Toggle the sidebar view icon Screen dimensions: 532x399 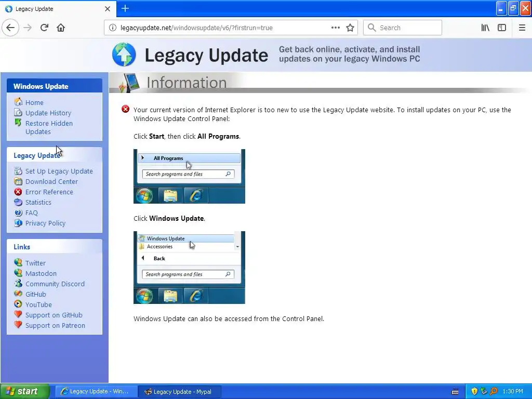(502, 28)
